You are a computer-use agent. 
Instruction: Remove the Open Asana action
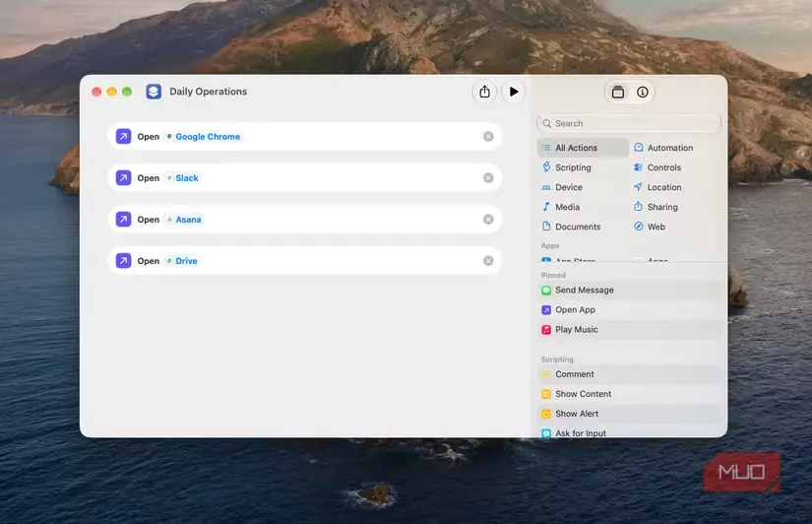tap(488, 220)
